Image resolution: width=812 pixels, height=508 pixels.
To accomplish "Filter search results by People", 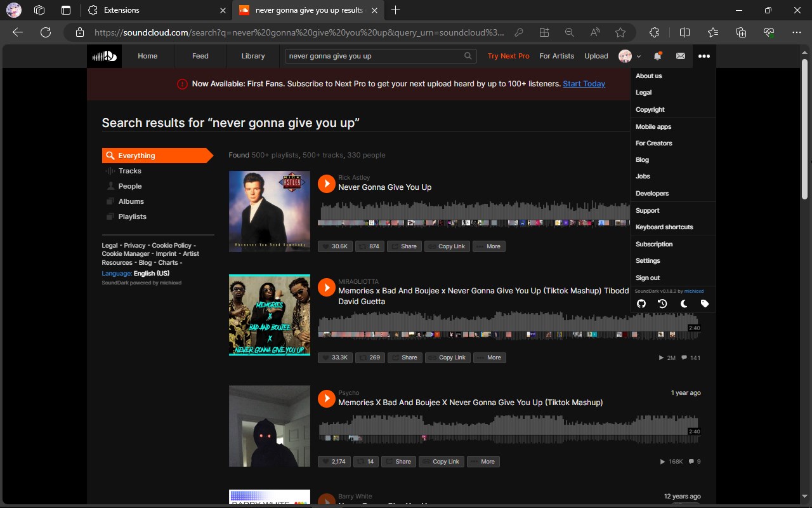I will click(x=129, y=186).
